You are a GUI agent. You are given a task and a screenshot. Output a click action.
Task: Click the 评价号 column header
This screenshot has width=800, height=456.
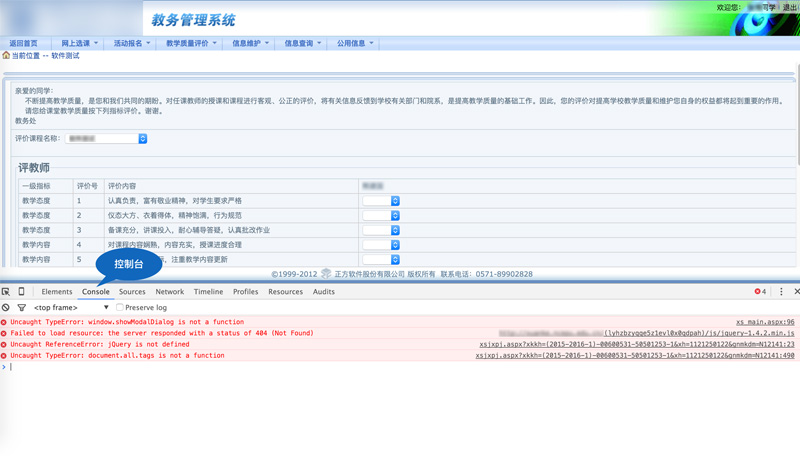click(x=87, y=186)
